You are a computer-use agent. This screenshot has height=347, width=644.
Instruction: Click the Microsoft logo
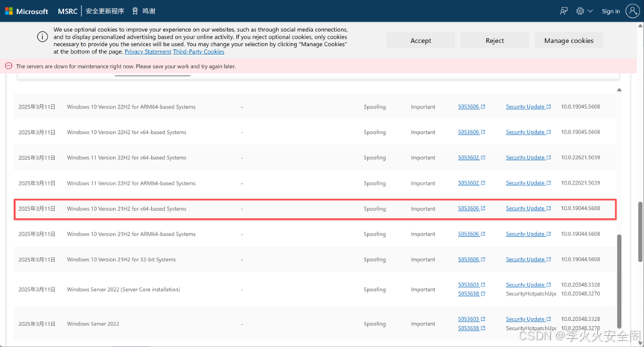[26, 11]
